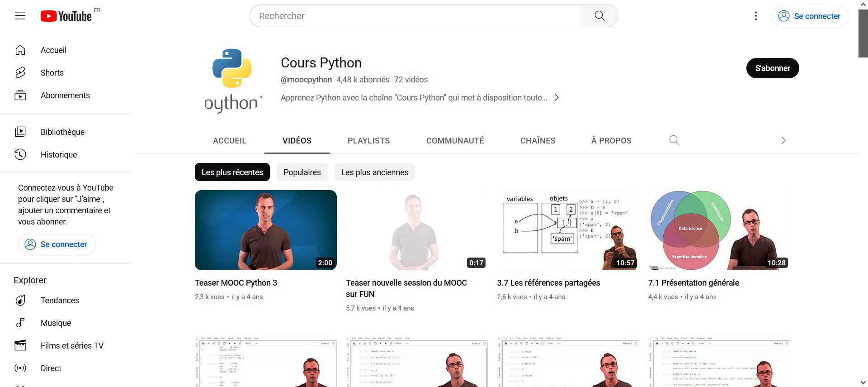Open the PLAYLISTS channel tab
The width and height of the screenshot is (868, 387).
[x=369, y=140]
